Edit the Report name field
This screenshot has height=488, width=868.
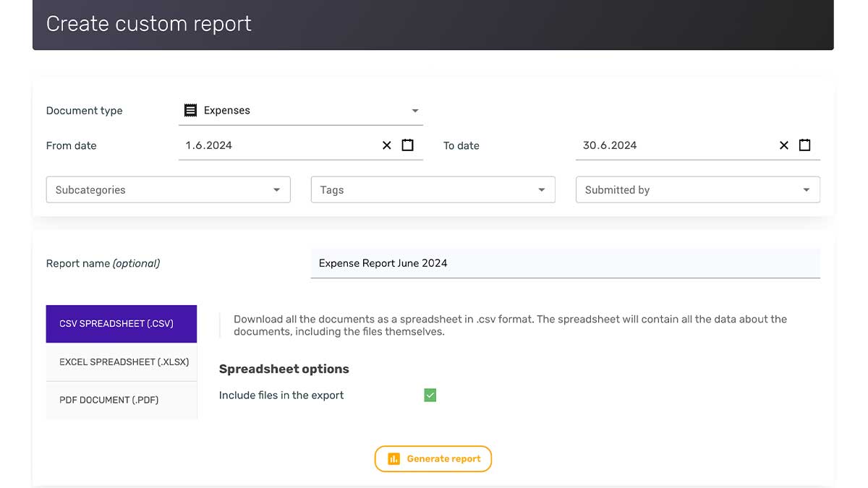click(566, 263)
